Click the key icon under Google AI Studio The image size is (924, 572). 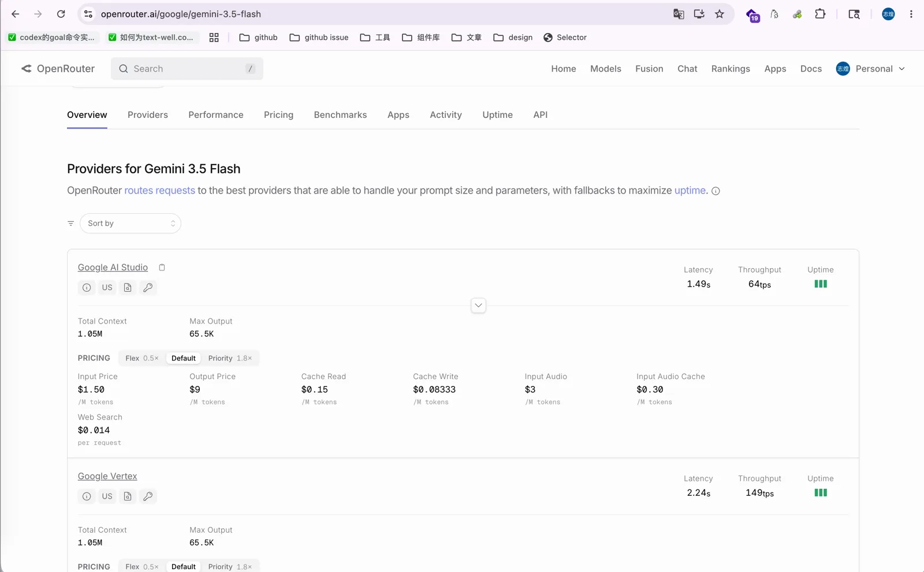pos(148,288)
